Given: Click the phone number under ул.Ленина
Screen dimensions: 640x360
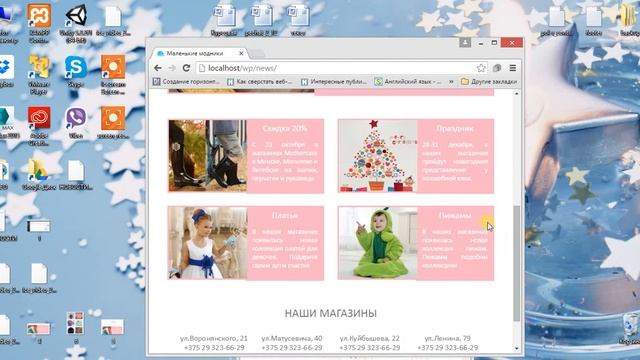Looking at the screenshot, I should tap(447, 348).
